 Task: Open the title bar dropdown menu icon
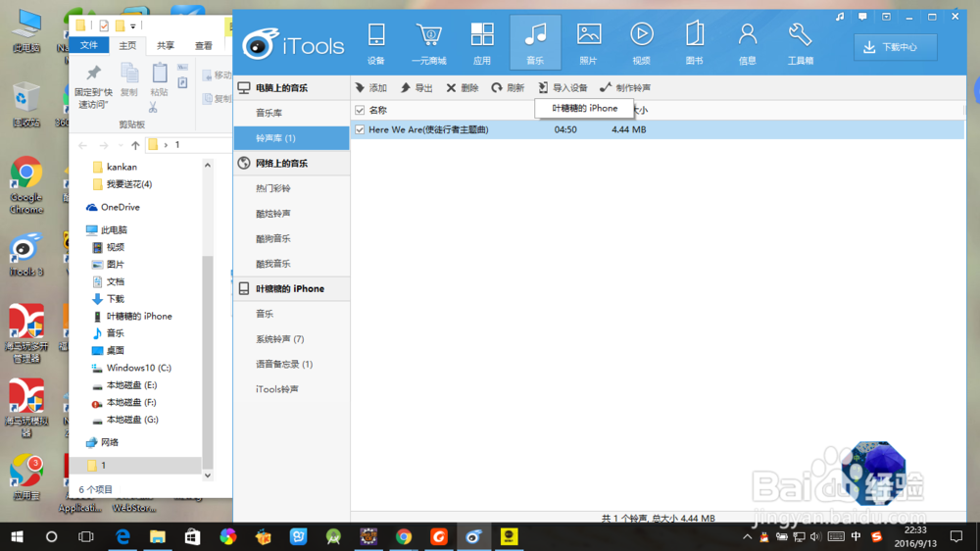(x=886, y=17)
